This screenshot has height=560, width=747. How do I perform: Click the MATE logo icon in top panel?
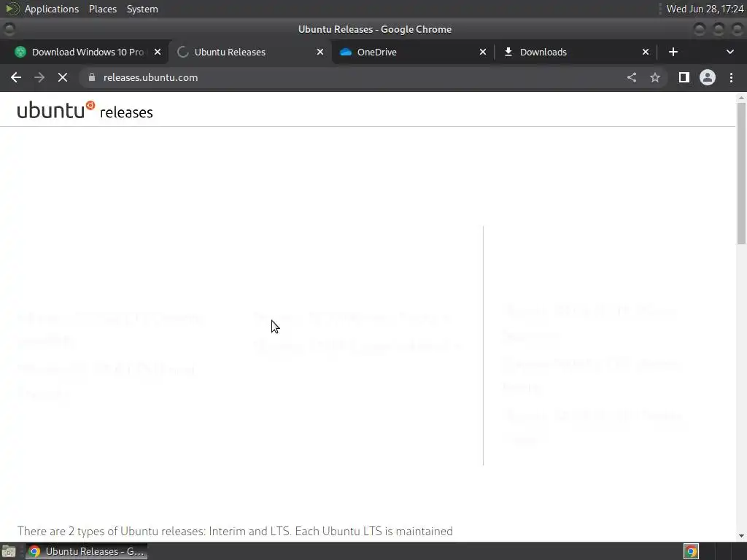pyautogui.click(x=12, y=9)
